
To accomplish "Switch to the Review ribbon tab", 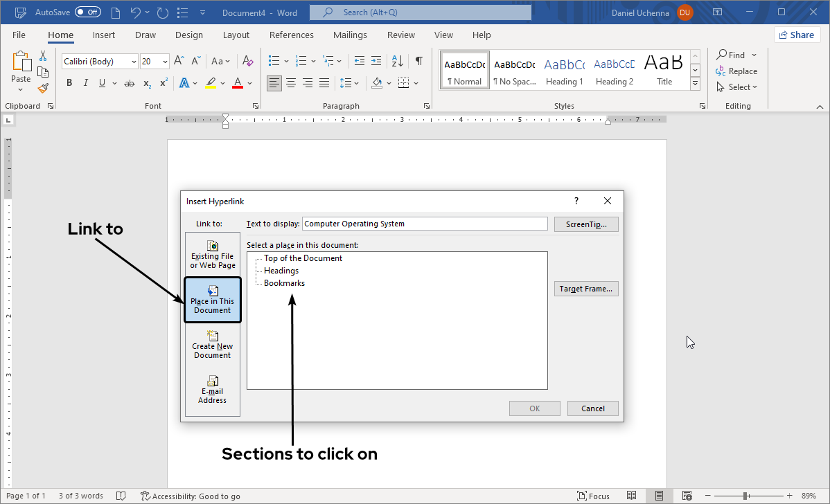I will coord(400,35).
